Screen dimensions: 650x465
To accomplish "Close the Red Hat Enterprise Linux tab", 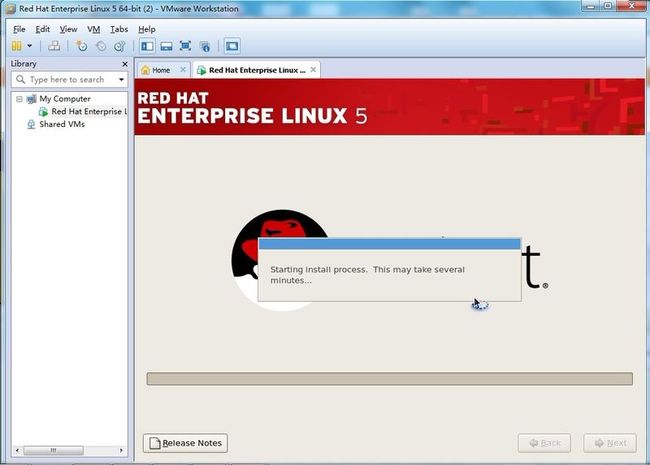I will pos(313,70).
